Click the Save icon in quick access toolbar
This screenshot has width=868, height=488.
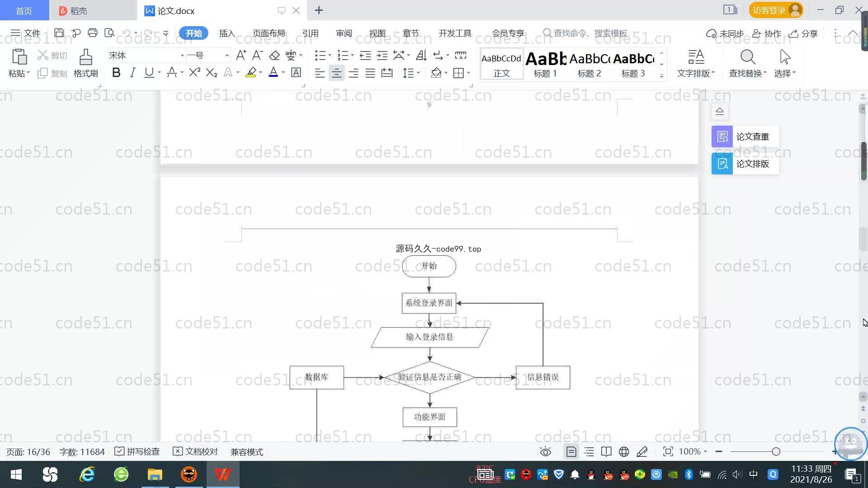pyautogui.click(x=59, y=33)
